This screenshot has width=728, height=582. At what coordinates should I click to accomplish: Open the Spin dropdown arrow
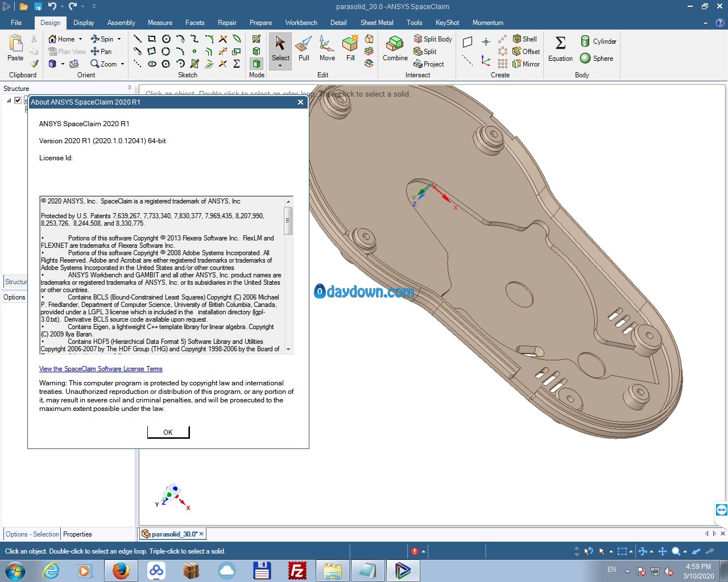pyautogui.click(x=119, y=39)
